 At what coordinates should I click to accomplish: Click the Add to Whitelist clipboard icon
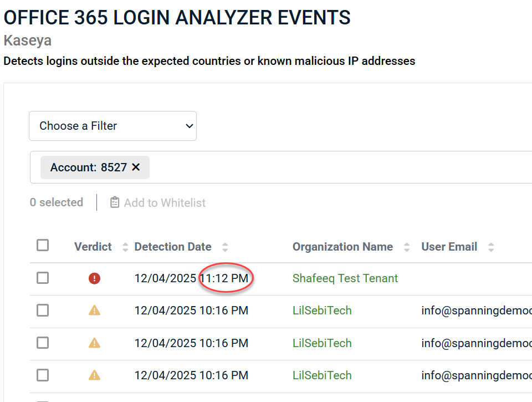click(x=115, y=203)
